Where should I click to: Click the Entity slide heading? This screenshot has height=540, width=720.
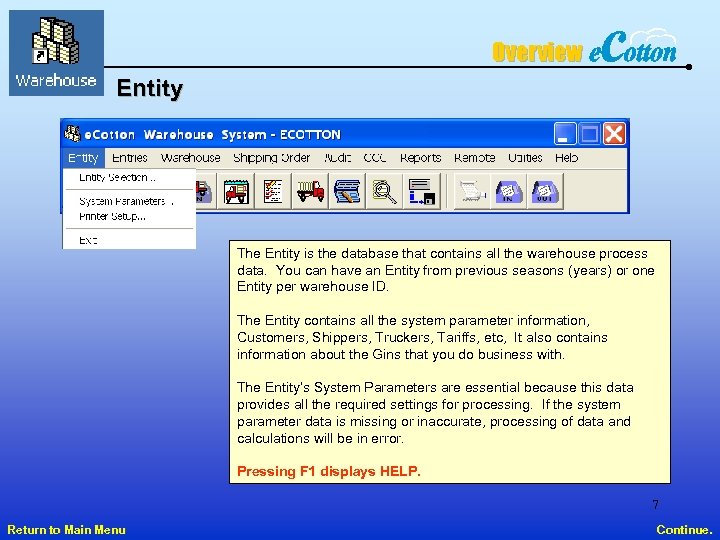[x=150, y=88]
